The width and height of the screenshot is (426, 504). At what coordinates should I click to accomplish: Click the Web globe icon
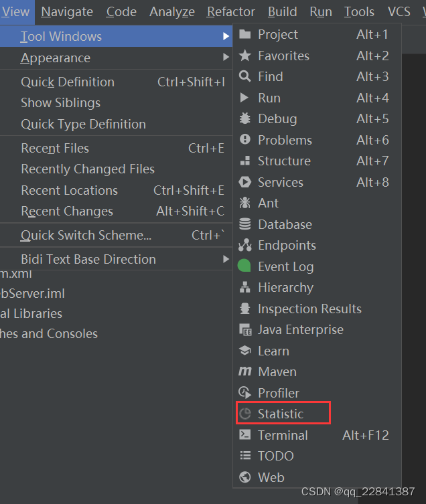[x=245, y=477]
